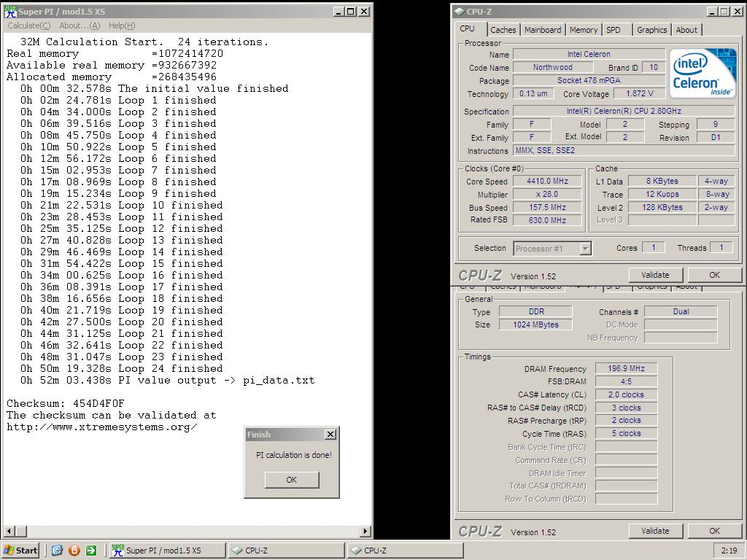This screenshot has width=747, height=560.
Task: Open the About menu in Super PI
Action: point(80,26)
